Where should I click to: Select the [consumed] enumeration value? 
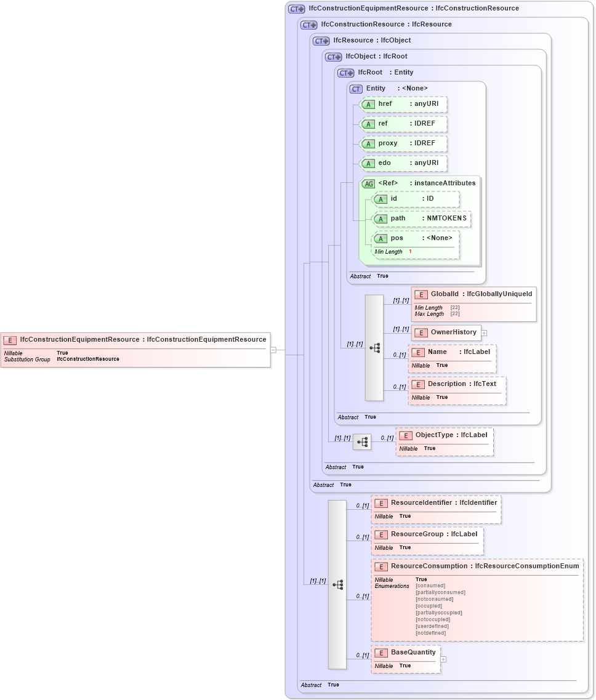click(x=431, y=585)
